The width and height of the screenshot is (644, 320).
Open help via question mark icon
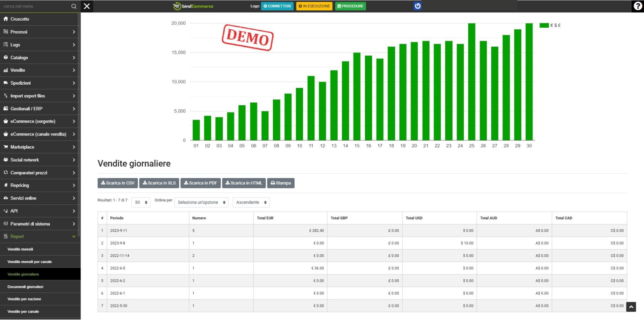638,6
